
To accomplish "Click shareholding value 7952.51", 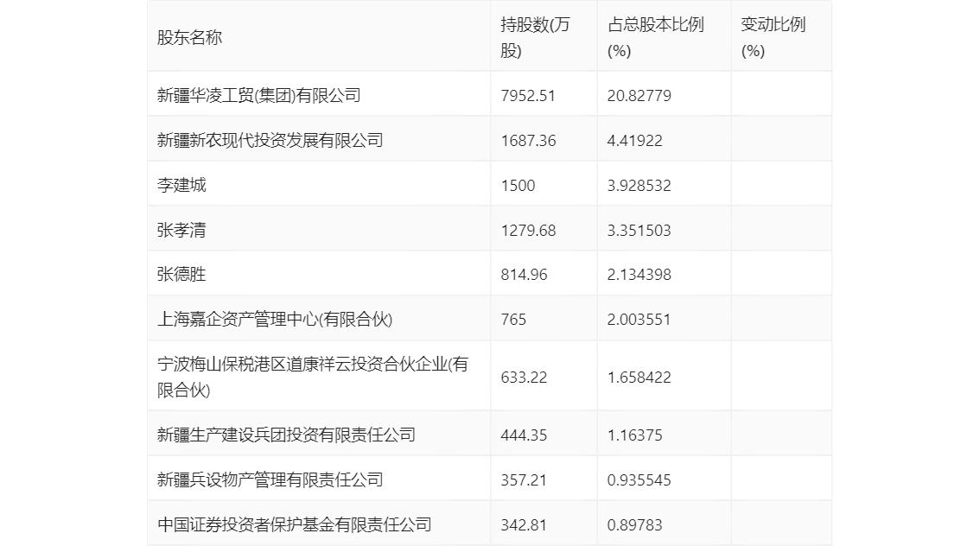I will tap(528, 96).
